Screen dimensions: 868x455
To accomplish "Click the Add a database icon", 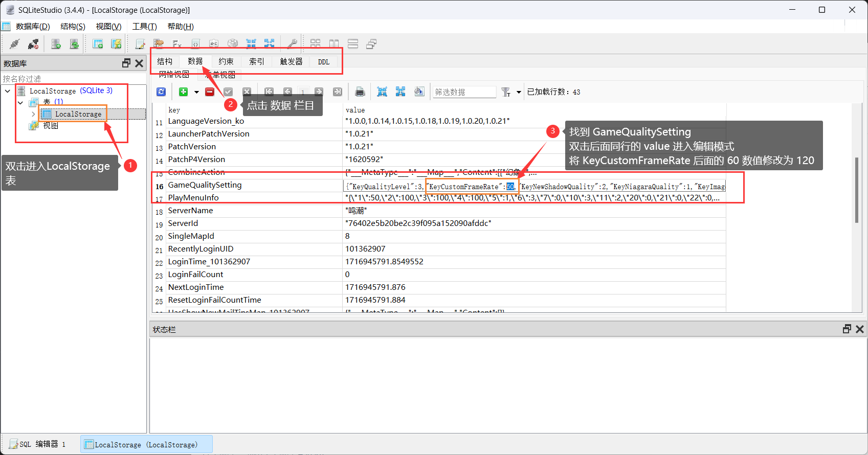I will coord(56,44).
